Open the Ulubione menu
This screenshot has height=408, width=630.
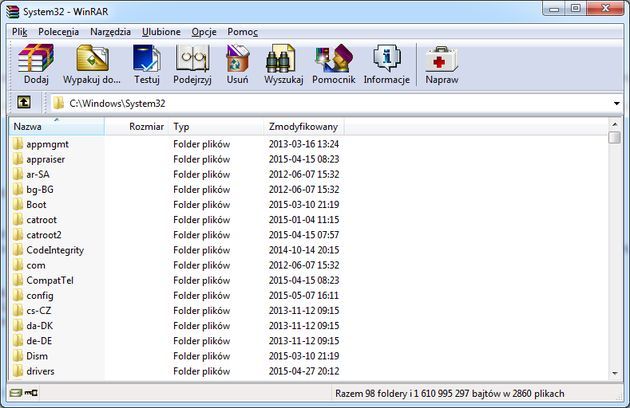coord(161,32)
